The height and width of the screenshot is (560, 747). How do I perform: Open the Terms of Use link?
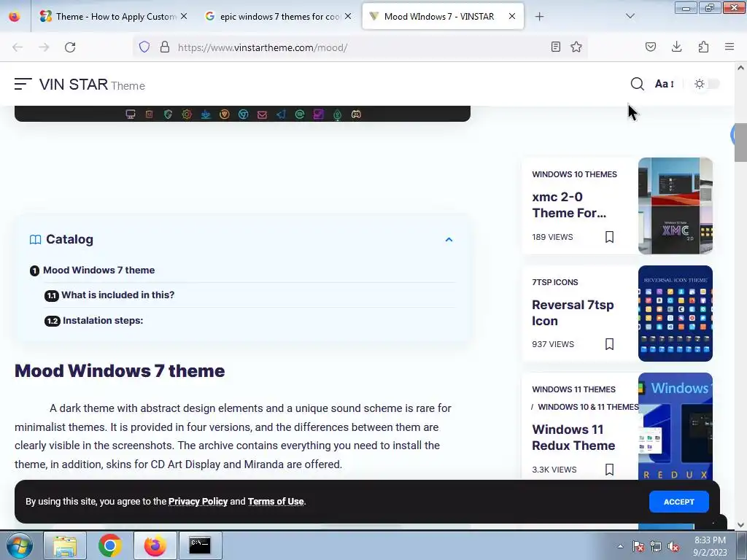coord(275,502)
